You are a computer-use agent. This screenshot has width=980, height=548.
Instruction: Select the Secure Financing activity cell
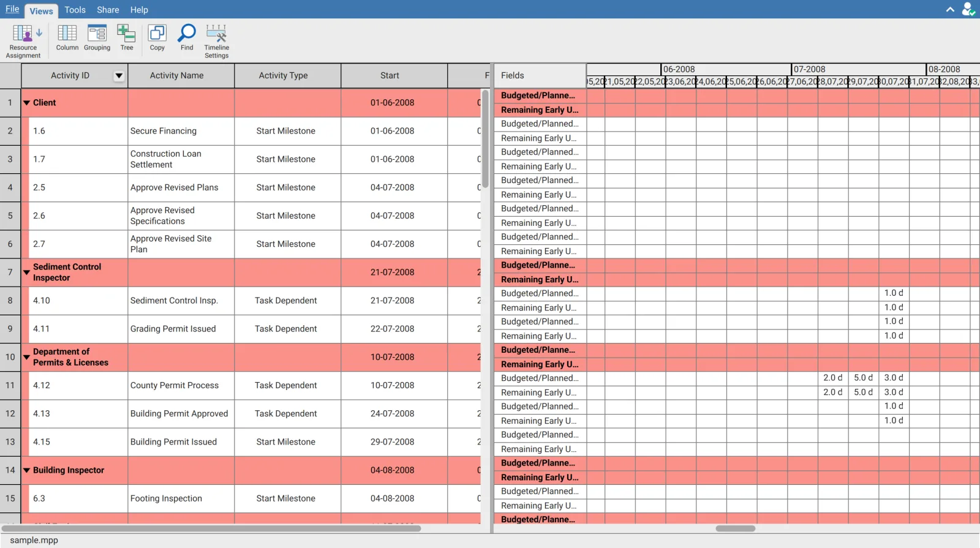point(181,131)
